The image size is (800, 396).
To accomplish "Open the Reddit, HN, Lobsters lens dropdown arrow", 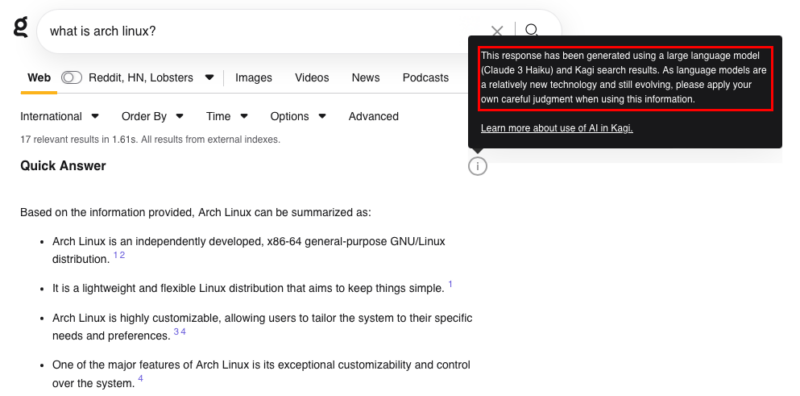I will click(209, 78).
